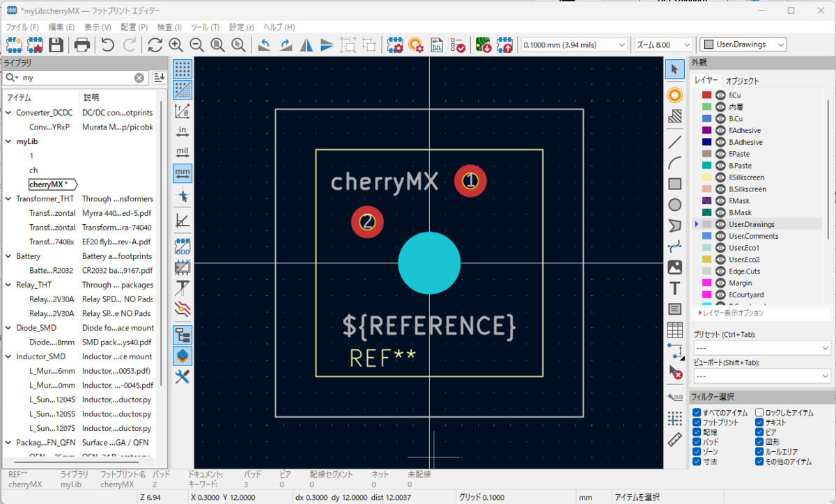Select the add text tool
The width and height of the screenshot is (836, 504).
pyautogui.click(x=674, y=288)
